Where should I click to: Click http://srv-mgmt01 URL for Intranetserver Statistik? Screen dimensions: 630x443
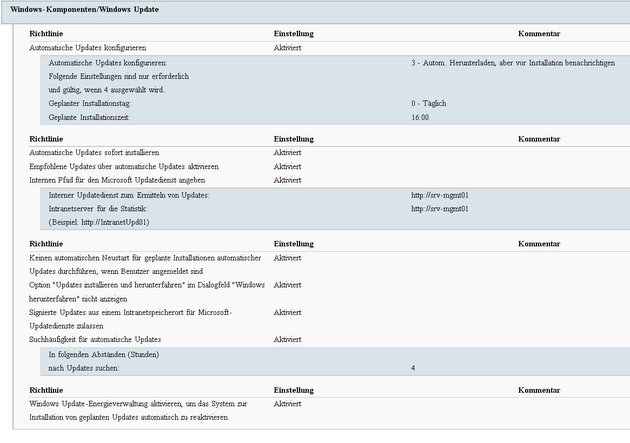click(x=440, y=209)
